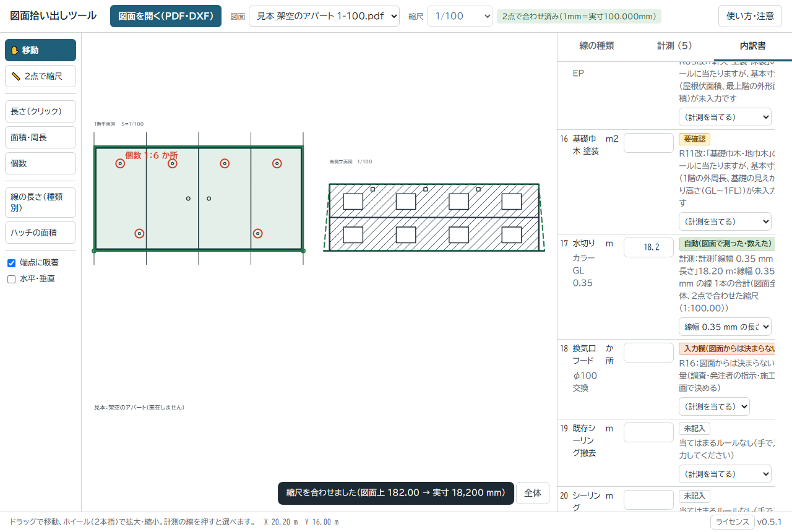Open 線幅 0.35 mm dropdown for 水切り
This screenshot has height=532, width=792.
point(725,327)
